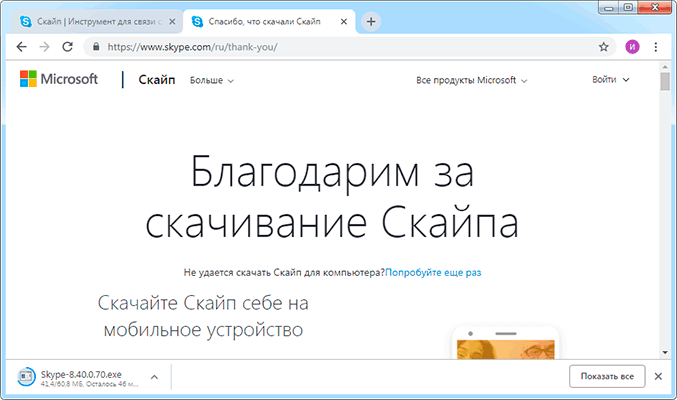
Task: Click the Skype download file icon
Action: click(x=26, y=377)
